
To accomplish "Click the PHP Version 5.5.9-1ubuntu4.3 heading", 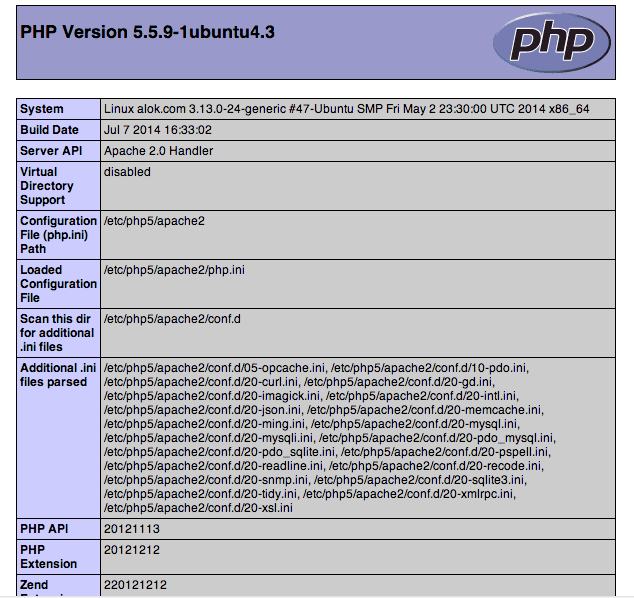I will pos(147,32).
